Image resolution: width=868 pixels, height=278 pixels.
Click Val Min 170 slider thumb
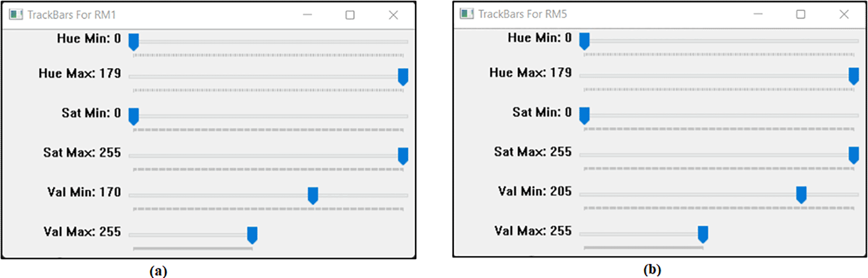point(313,195)
